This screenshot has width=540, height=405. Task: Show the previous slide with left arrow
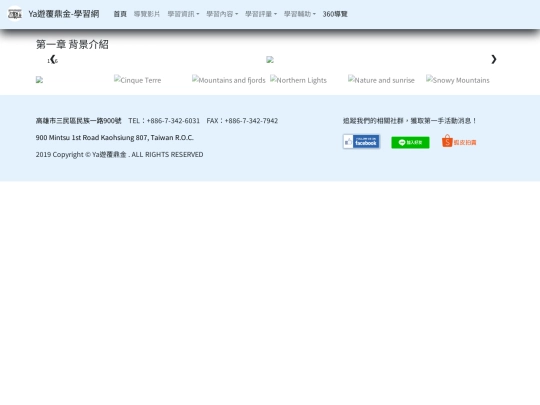coord(53,60)
